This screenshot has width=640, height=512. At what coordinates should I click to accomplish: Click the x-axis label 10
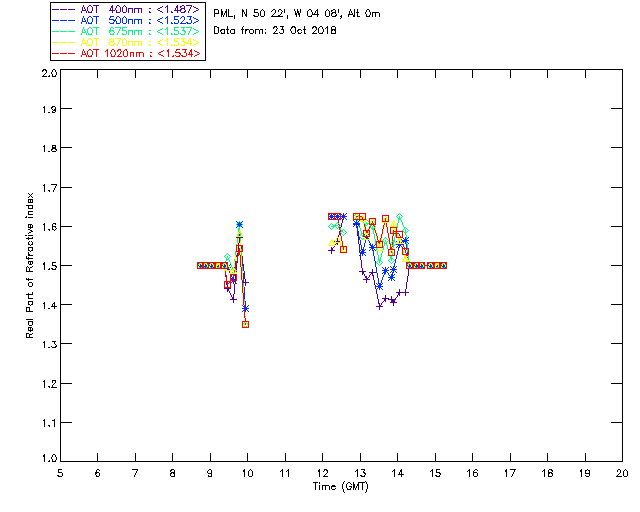(247, 473)
